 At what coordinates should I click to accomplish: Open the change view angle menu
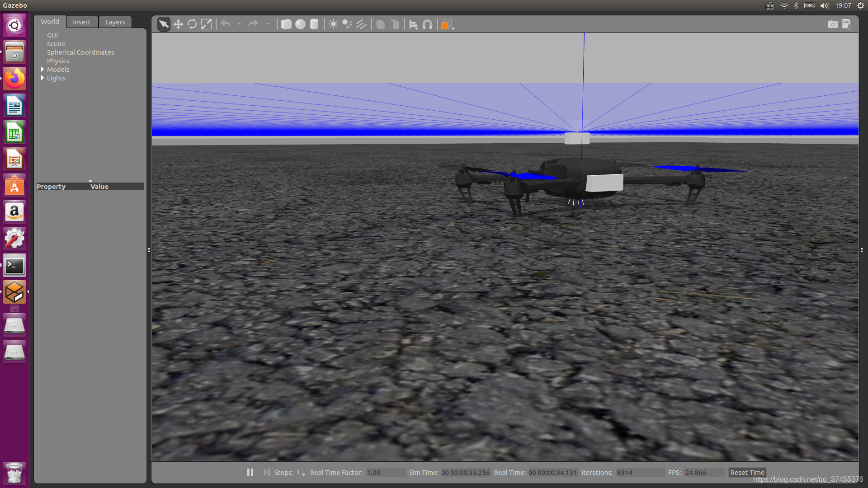447,24
